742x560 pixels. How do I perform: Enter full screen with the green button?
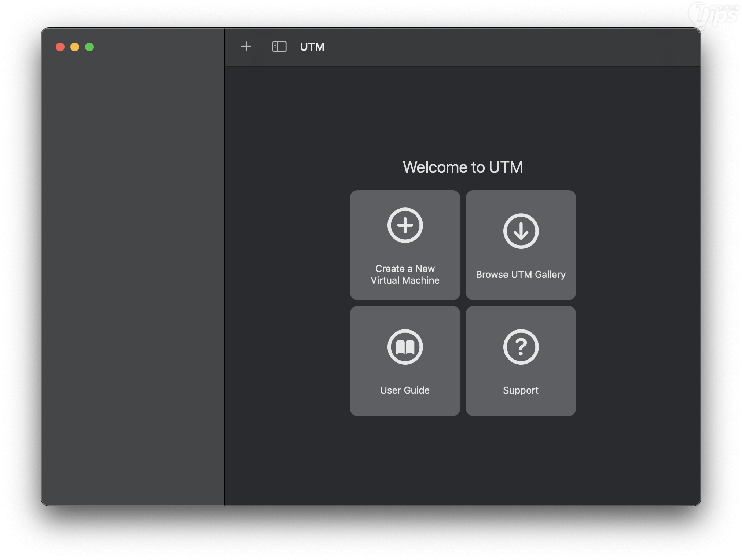click(x=89, y=47)
